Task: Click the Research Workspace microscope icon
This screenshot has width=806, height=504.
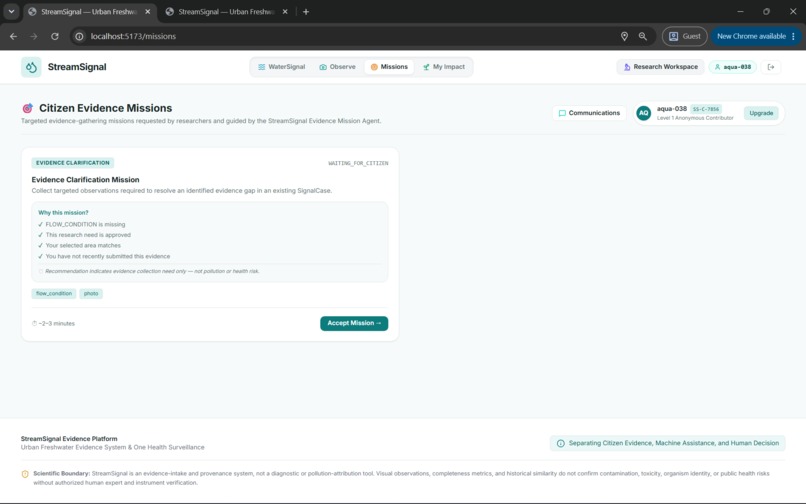Action: [x=627, y=67]
